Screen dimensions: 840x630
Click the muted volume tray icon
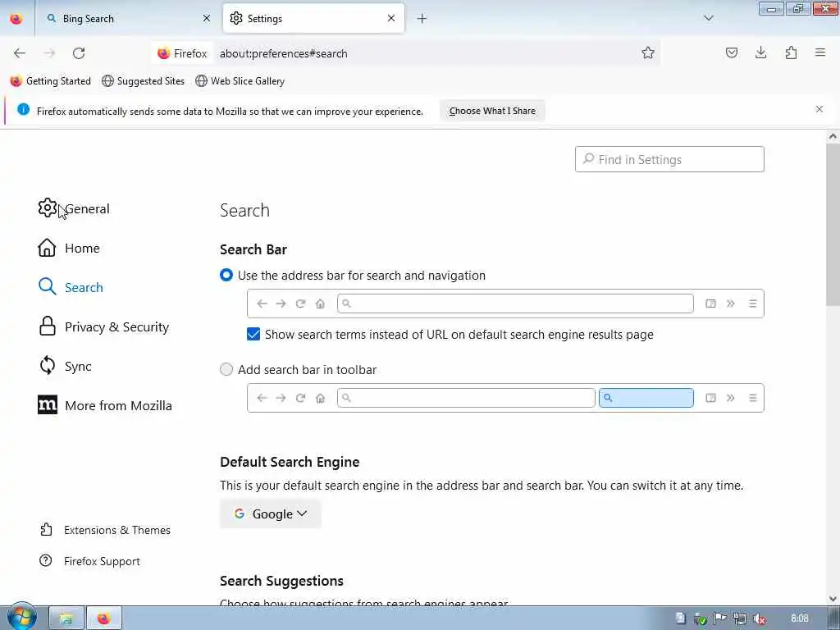click(759, 619)
